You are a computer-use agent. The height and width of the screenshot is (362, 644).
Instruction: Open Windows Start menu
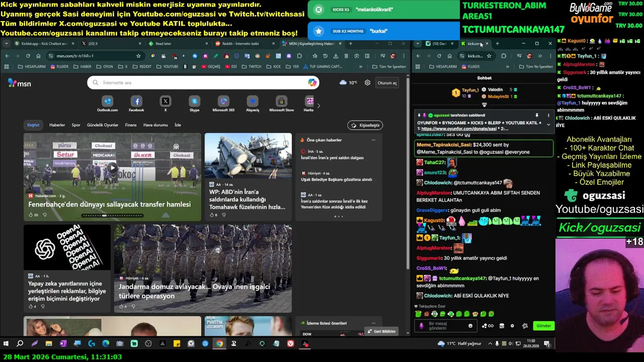point(6,344)
